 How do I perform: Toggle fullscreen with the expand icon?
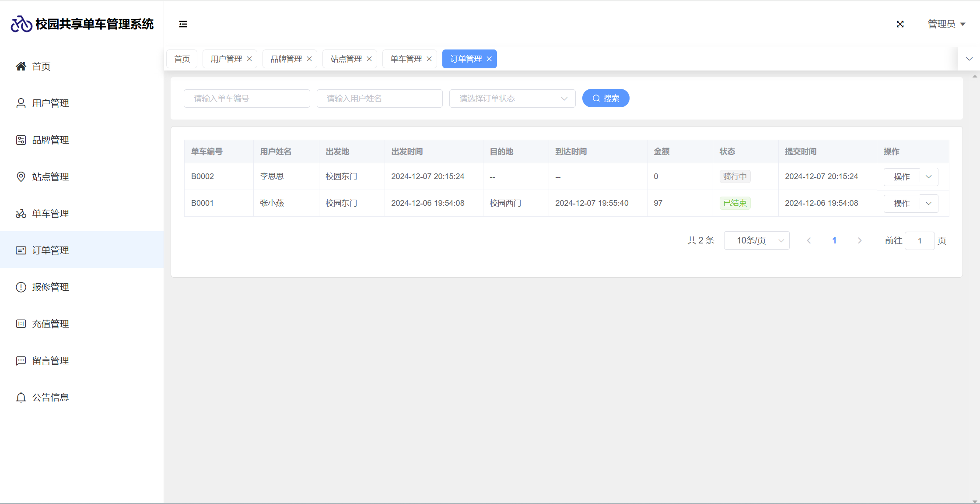coord(900,24)
